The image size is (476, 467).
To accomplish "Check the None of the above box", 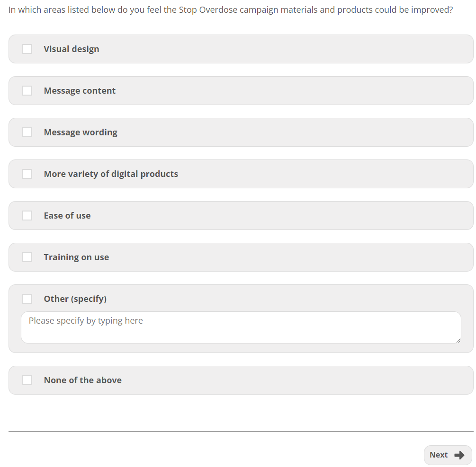I will 27,380.
